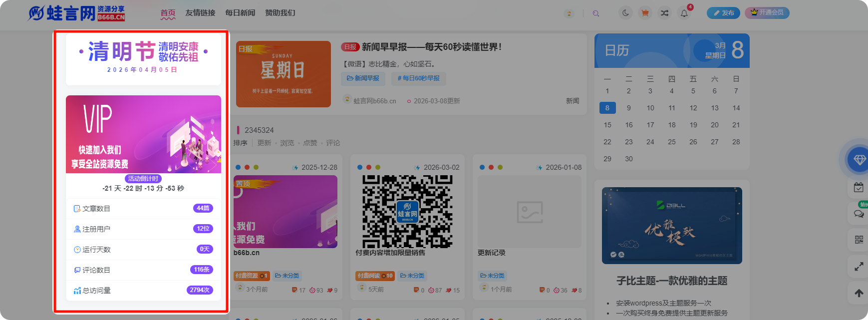Open the 新闻早早报 article title
This screenshot has width=868, height=320.
[x=432, y=47]
